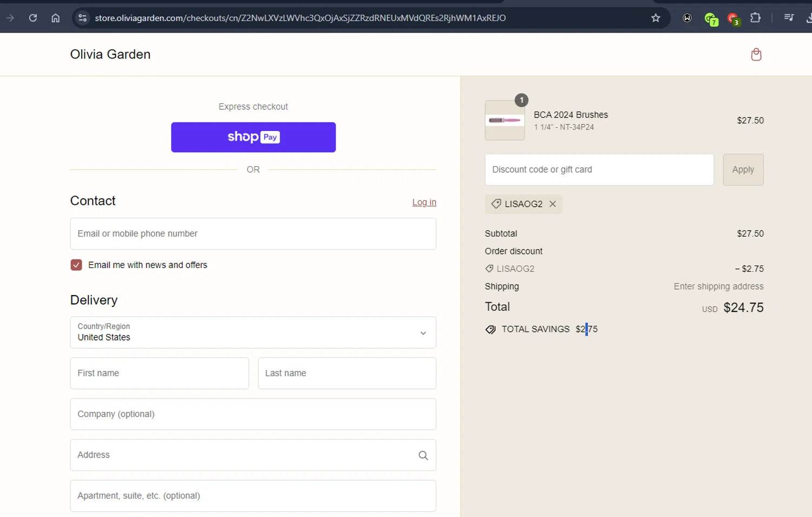The width and height of the screenshot is (812, 517).
Task: Open the Country/Region dropdown
Action: pos(253,332)
